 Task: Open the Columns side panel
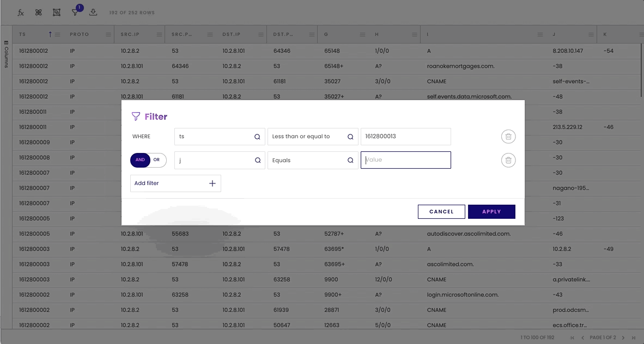tap(6, 54)
